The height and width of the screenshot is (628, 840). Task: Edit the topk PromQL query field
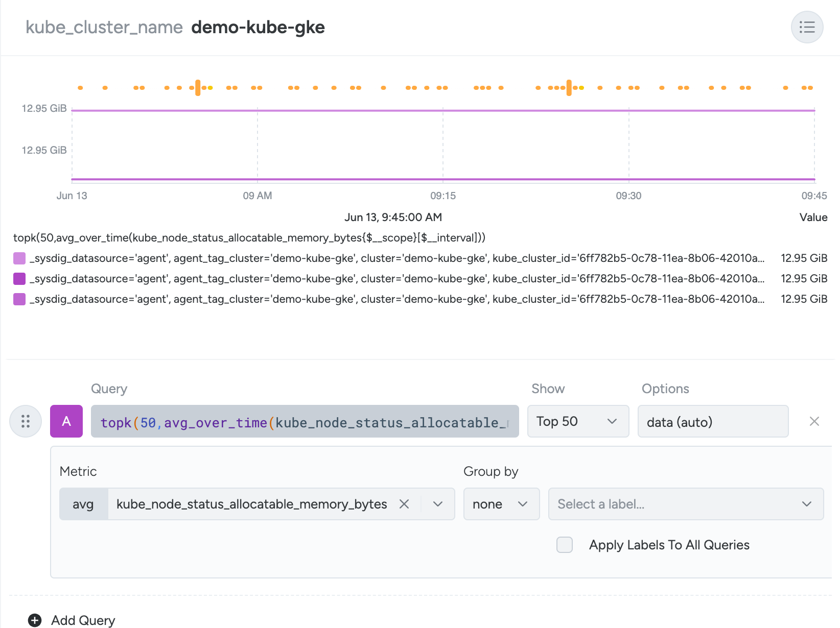(305, 421)
